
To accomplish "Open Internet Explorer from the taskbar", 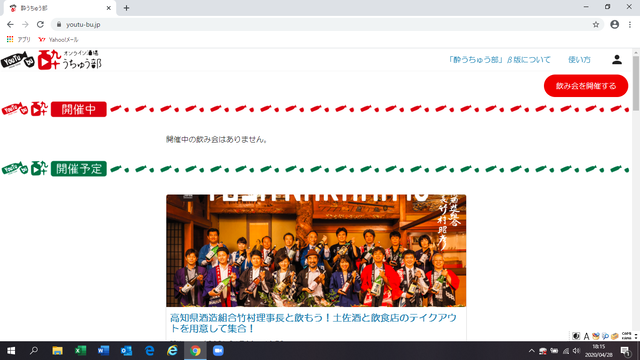I will [172, 351].
